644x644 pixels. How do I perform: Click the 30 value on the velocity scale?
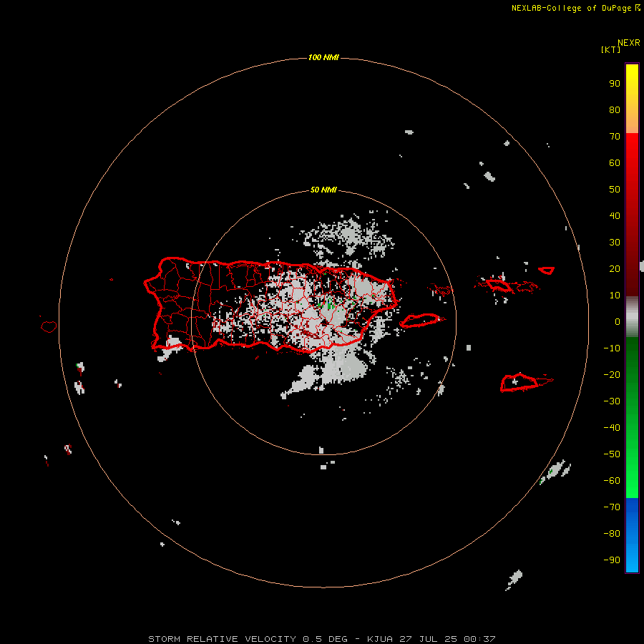click(615, 243)
